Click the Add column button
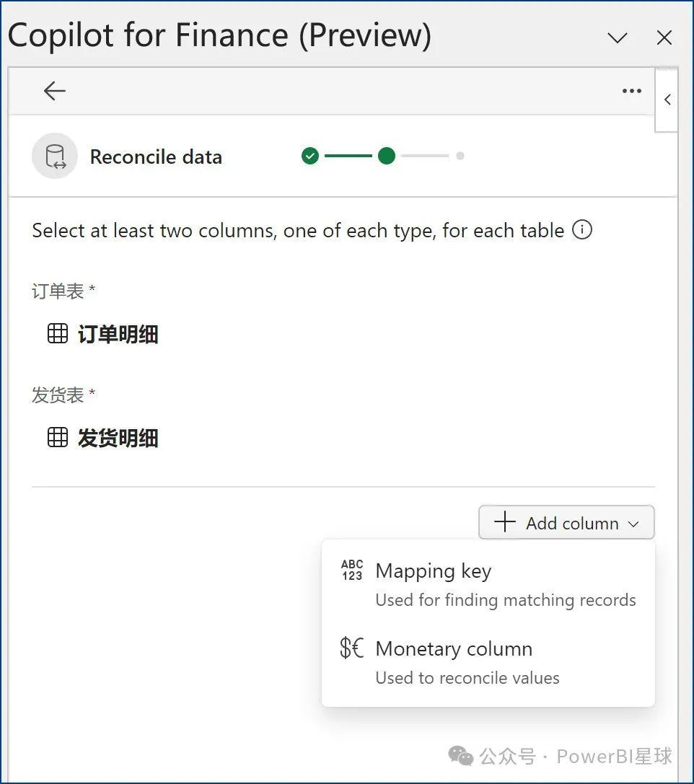The width and height of the screenshot is (694, 784). [x=566, y=522]
